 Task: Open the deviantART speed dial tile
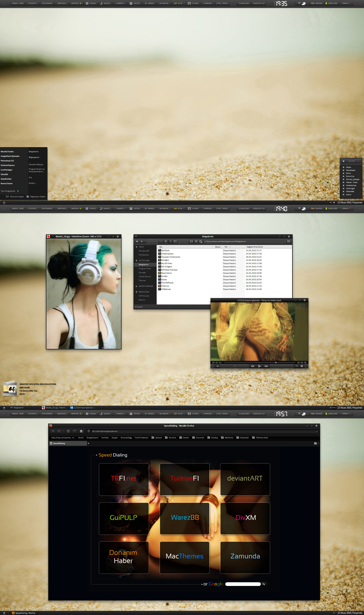click(x=245, y=479)
